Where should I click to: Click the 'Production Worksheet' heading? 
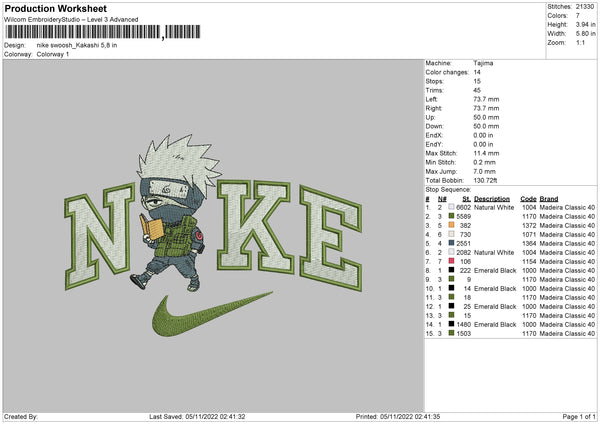55,8
